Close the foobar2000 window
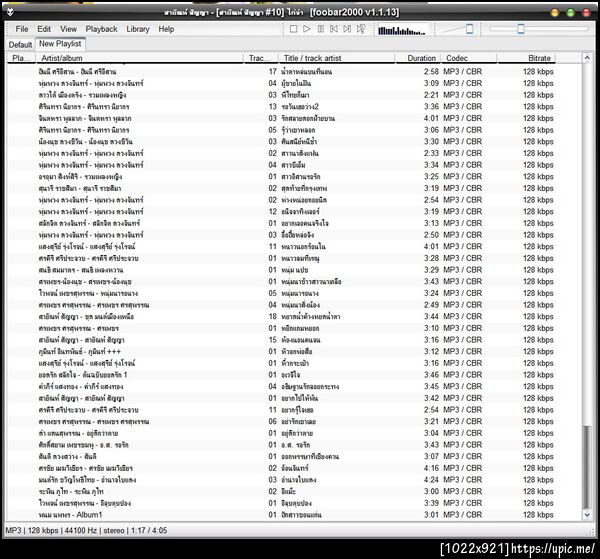Viewport: 600px width, 559px height. pyautogui.click(x=586, y=13)
